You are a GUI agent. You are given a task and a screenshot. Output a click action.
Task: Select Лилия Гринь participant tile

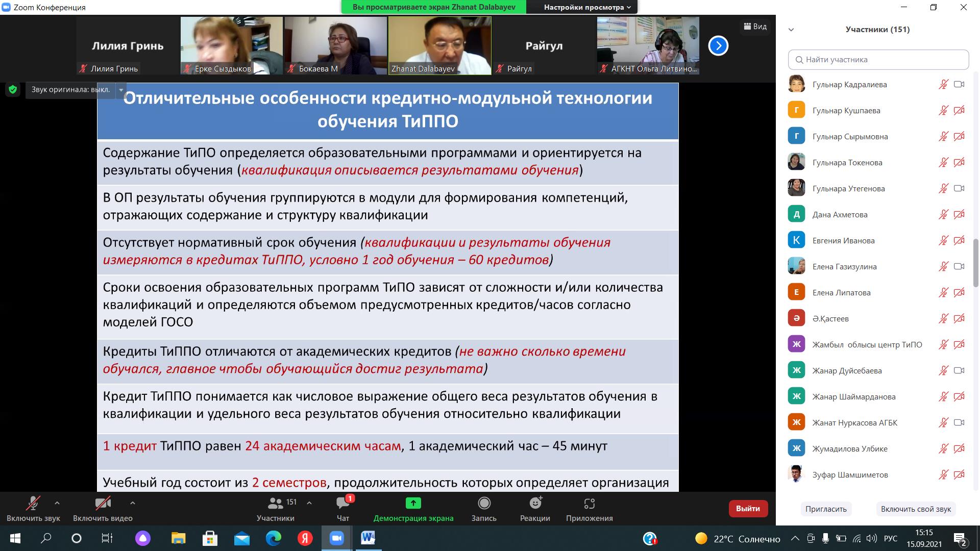128,46
